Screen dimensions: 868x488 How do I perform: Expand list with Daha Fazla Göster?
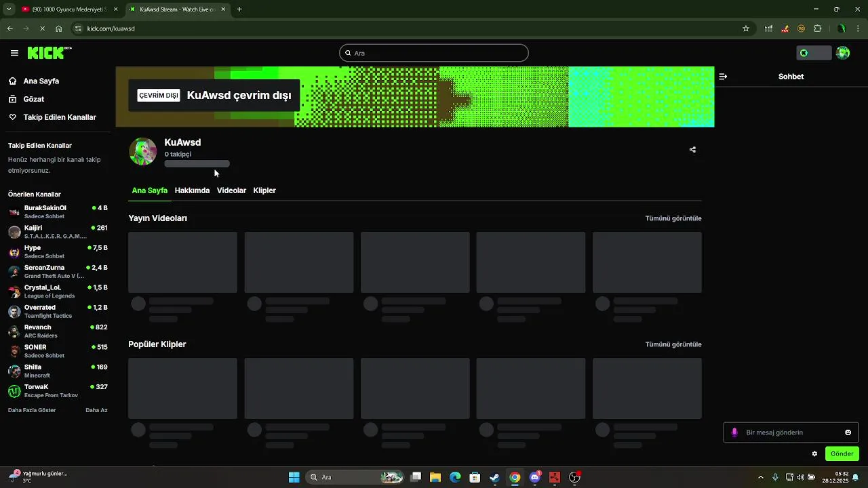pyautogui.click(x=32, y=410)
